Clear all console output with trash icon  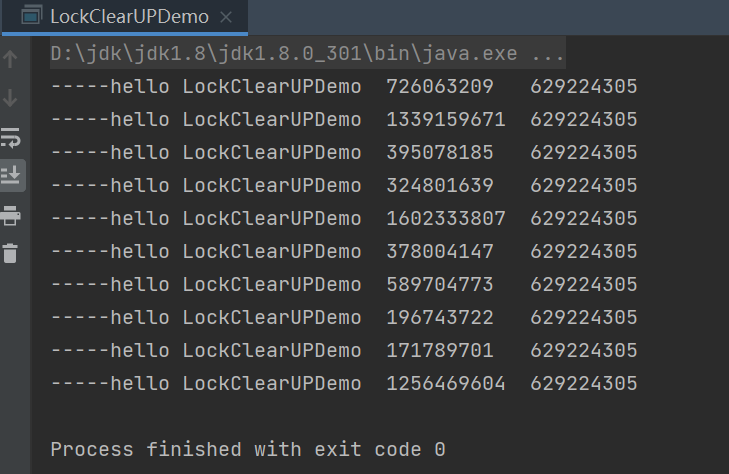tap(11, 253)
